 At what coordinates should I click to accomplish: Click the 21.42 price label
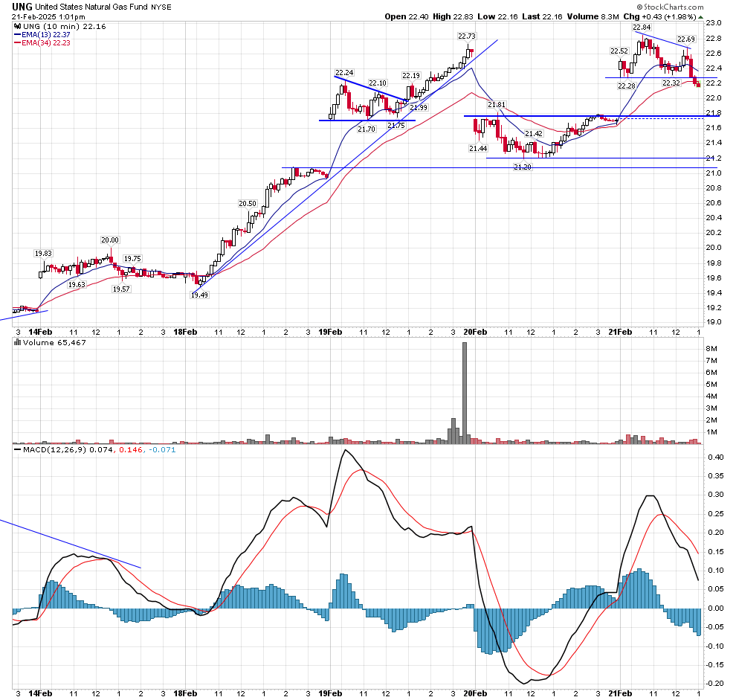click(x=534, y=133)
